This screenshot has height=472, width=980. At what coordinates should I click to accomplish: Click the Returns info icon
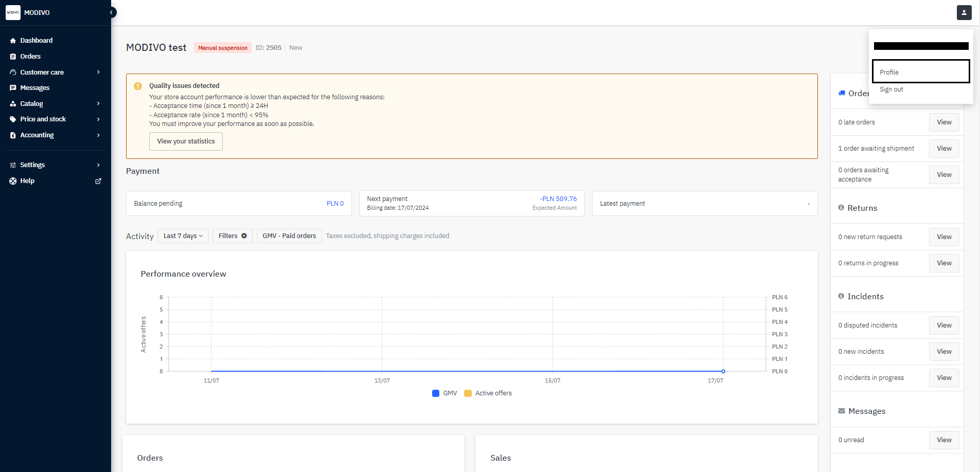[841, 208]
